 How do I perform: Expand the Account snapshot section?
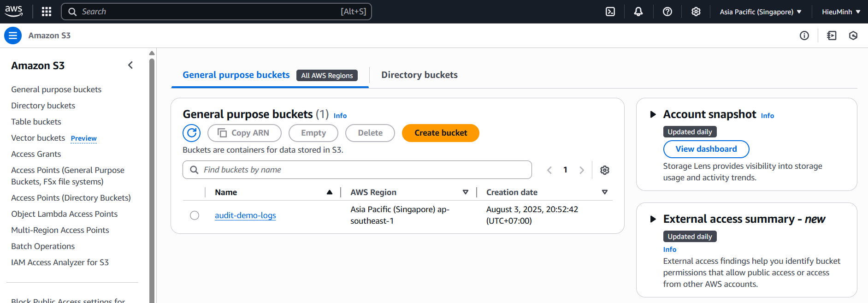pos(653,114)
